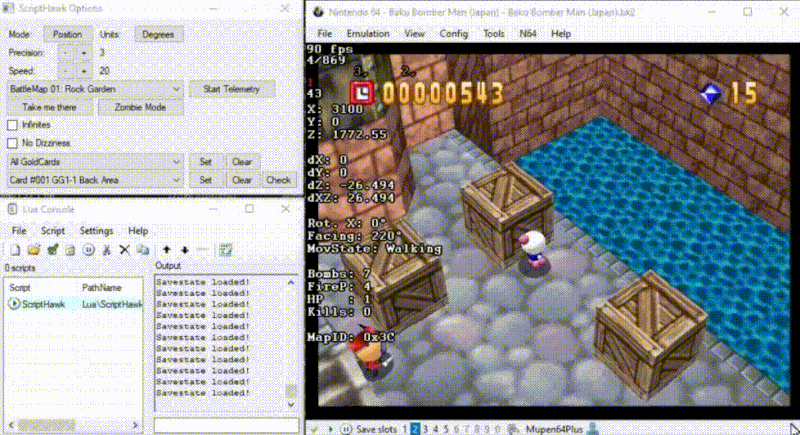Image resolution: width=800 pixels, height=435 pixels.
Task: Click Reload Script icon in Lua toolbar
Action: pos(70,250)
